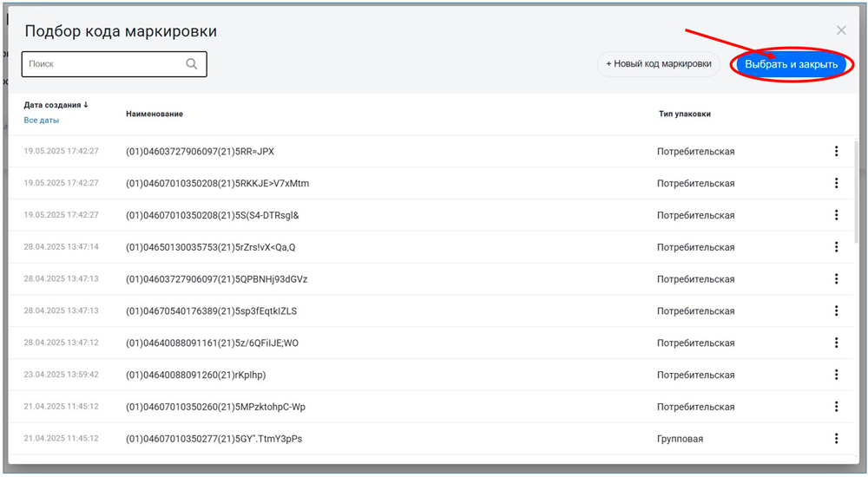This screenshot has height=477, width=868.
Task: Open kebab menu for code ending rKplhp)
Action: tap(836, 375)
